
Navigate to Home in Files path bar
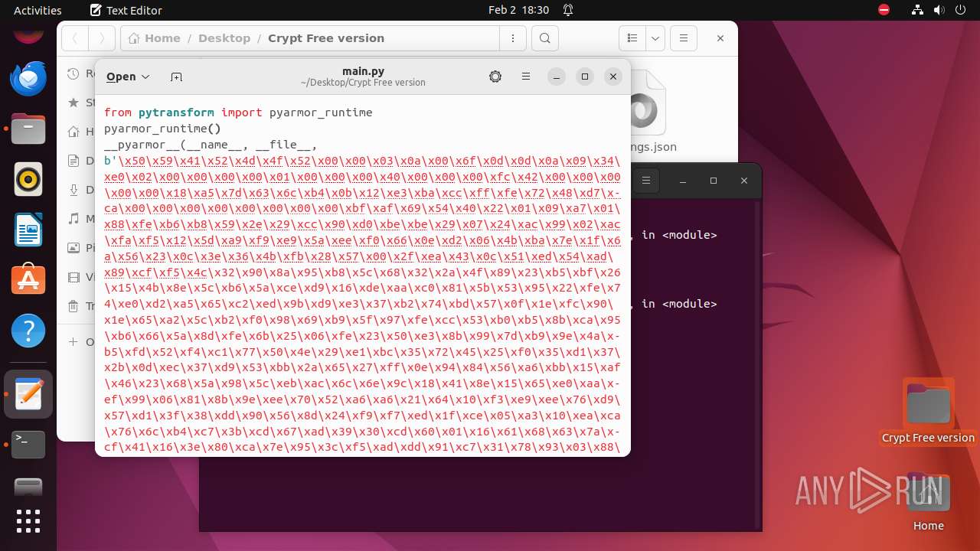point(154,38)
